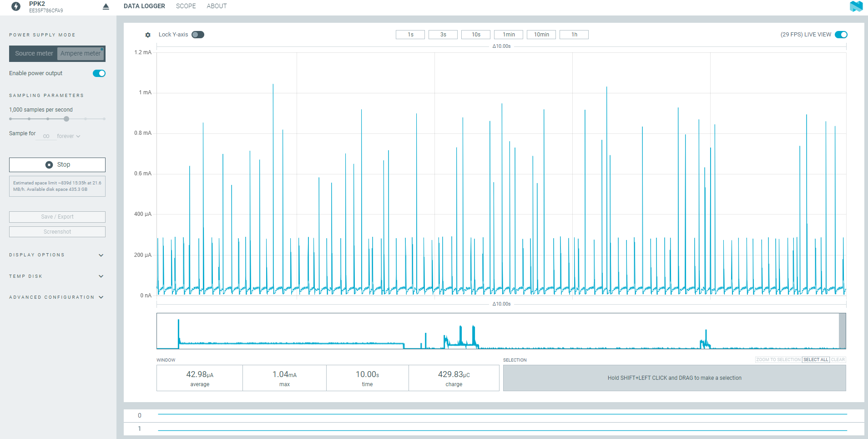
Task: Click the minimap window handle at right edge
Action: pyautogui.click(x=843, y=331)
